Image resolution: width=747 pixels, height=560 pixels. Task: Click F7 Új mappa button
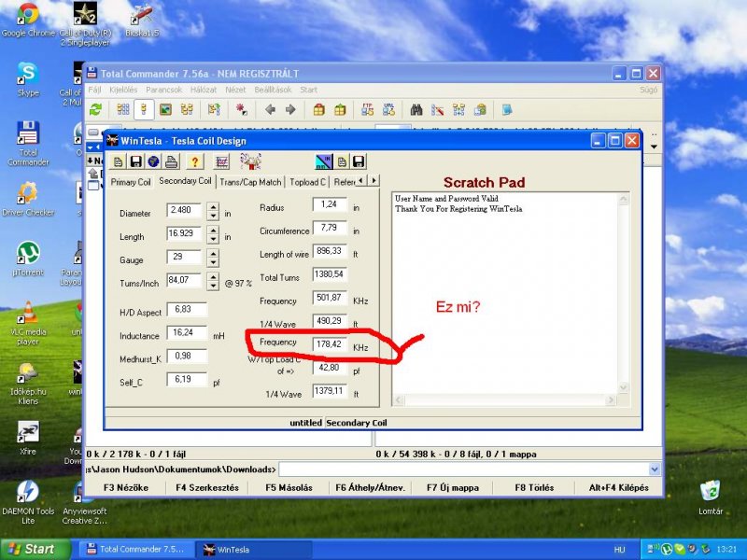click(x=453, y=487)
